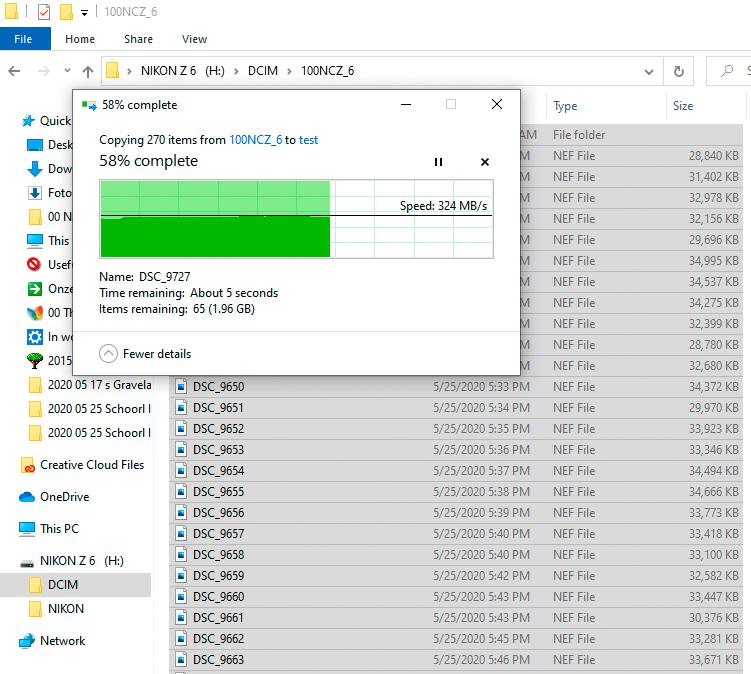Screen dimensions: 751x674
Task: Open the 2020 05 17 s Gravela folder
Action: [x=90, y=385]
